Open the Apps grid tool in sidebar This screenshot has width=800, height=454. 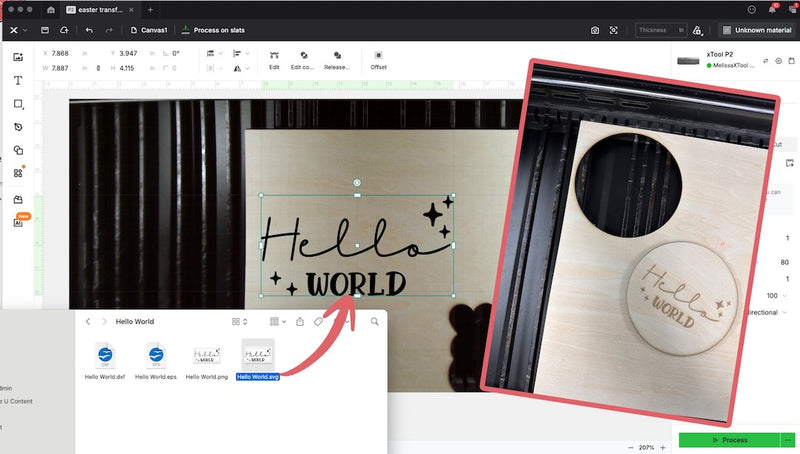(18, 173)
